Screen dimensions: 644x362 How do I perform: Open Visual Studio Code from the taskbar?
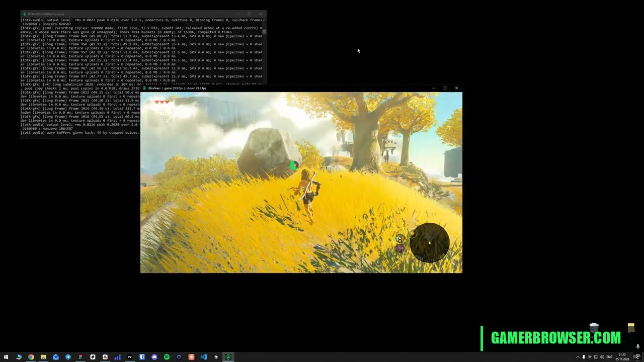[x=204, y=357]
